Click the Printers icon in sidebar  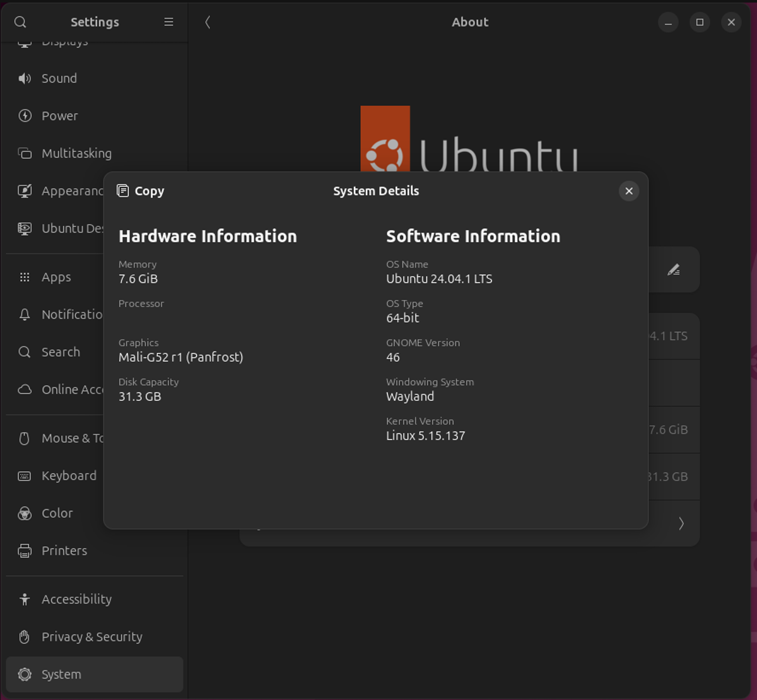click(x=25, y=551)
